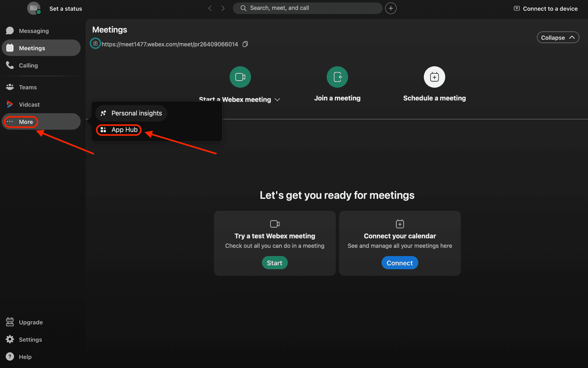Switch to the Messaging tab
The height and width of the screenshot is (368, 588).
point(33,31)
